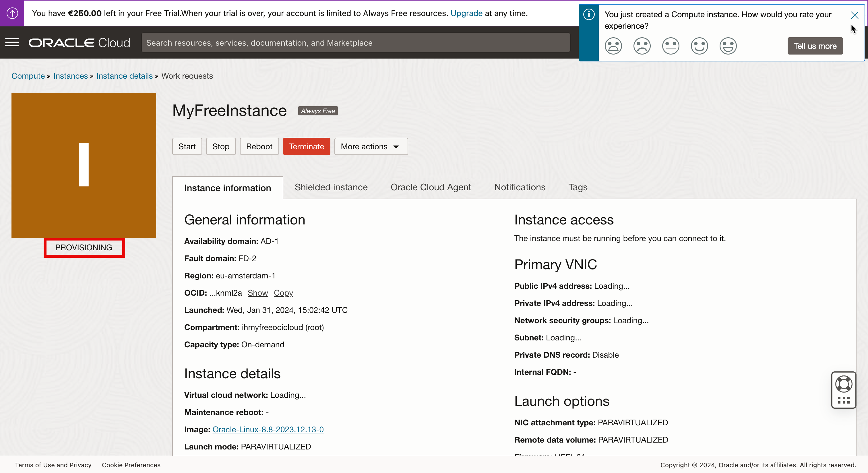Show the full OCID
The width and height of the screenshot is (868, 473).
pos(257,293)
